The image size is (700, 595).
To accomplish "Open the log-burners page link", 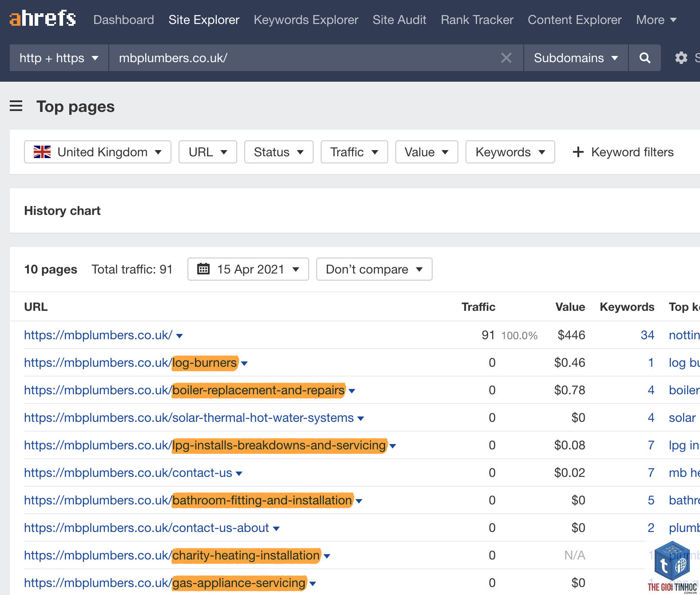I will [131, 362].
